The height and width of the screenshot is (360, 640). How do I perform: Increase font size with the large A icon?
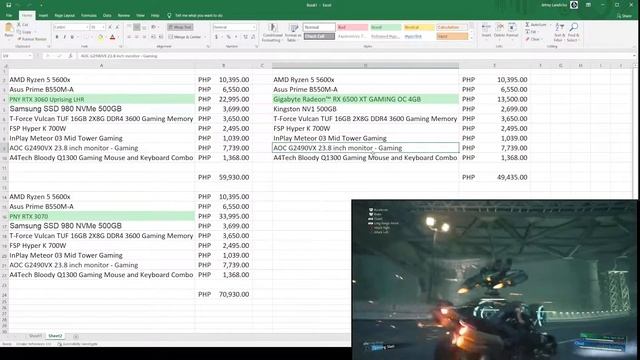pyautogui.click(x=110, y=27)
